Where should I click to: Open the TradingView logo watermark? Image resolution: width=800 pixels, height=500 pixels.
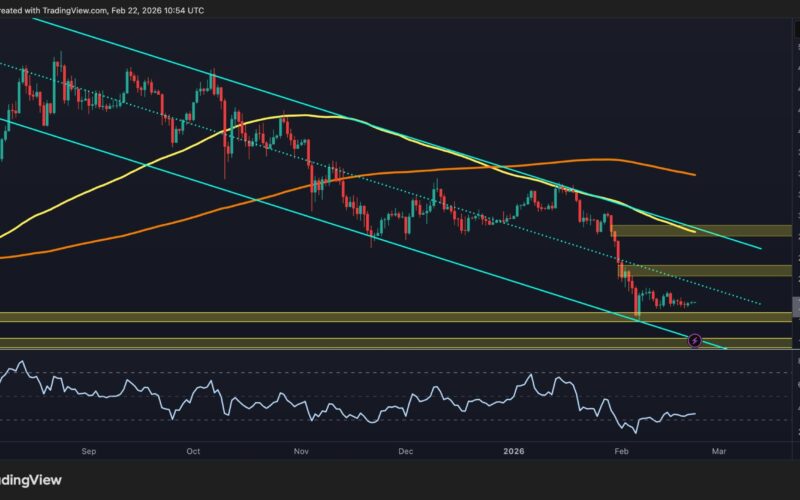[30, 480]
